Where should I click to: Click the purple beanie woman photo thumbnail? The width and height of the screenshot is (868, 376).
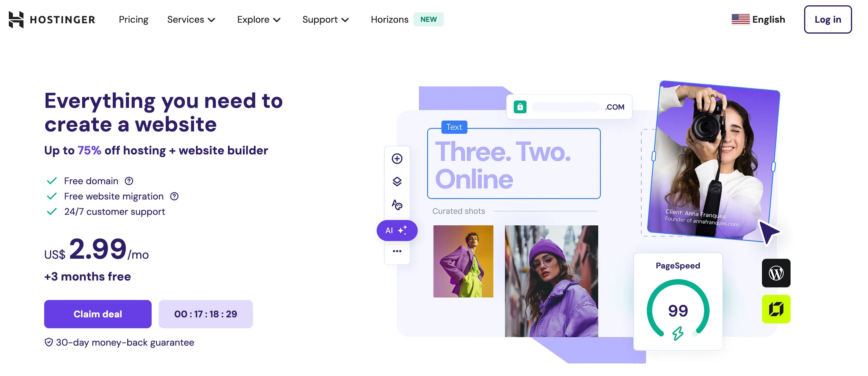coord(551,281)
